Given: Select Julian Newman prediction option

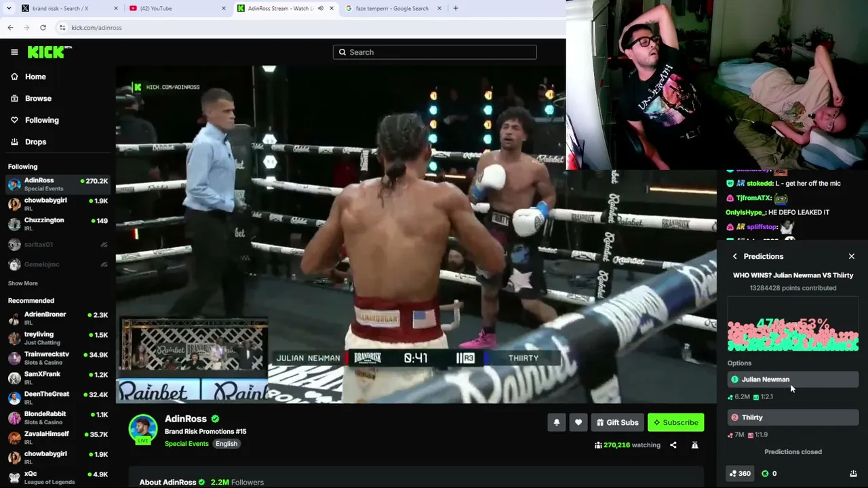Looking at the screenshot, I should point(793,380).
